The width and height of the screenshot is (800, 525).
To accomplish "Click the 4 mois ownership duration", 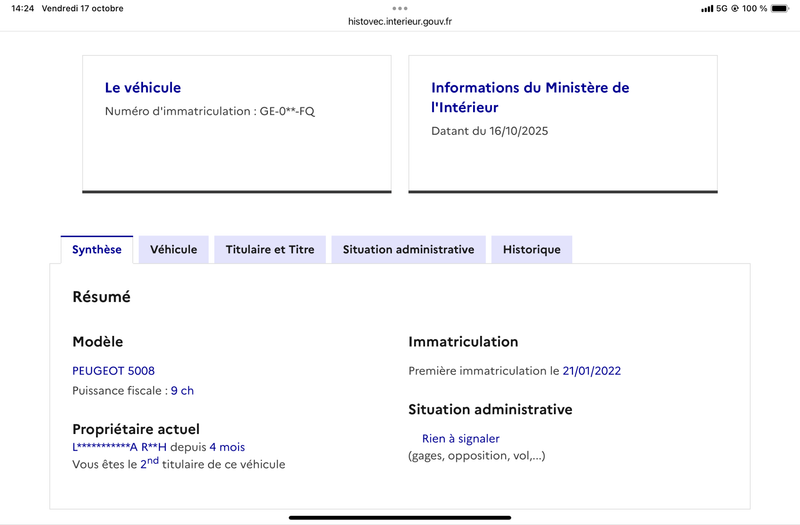I will (x=227, y=447).
